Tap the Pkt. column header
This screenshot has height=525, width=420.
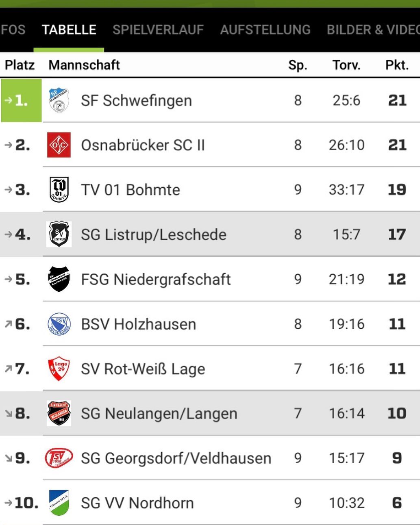coord(397,65)
